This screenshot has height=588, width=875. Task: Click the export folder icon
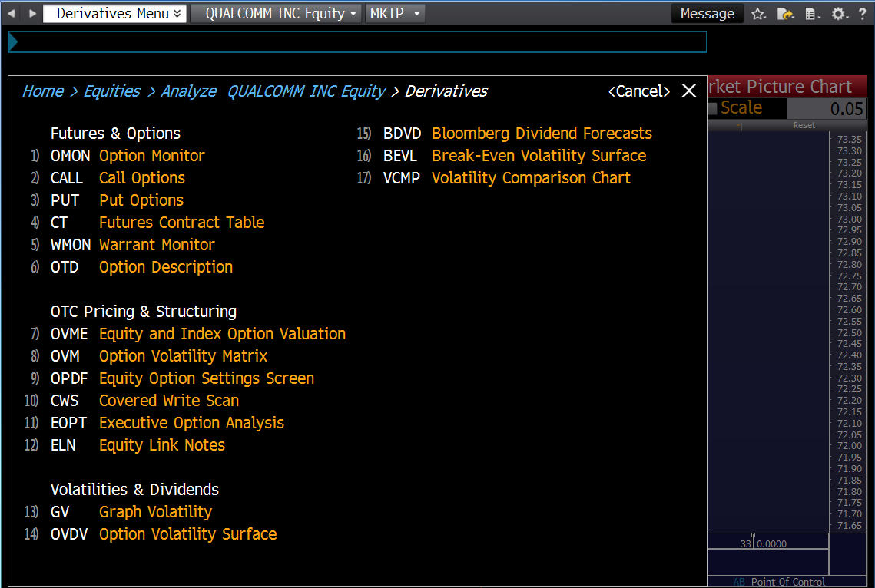coord(785,14)
